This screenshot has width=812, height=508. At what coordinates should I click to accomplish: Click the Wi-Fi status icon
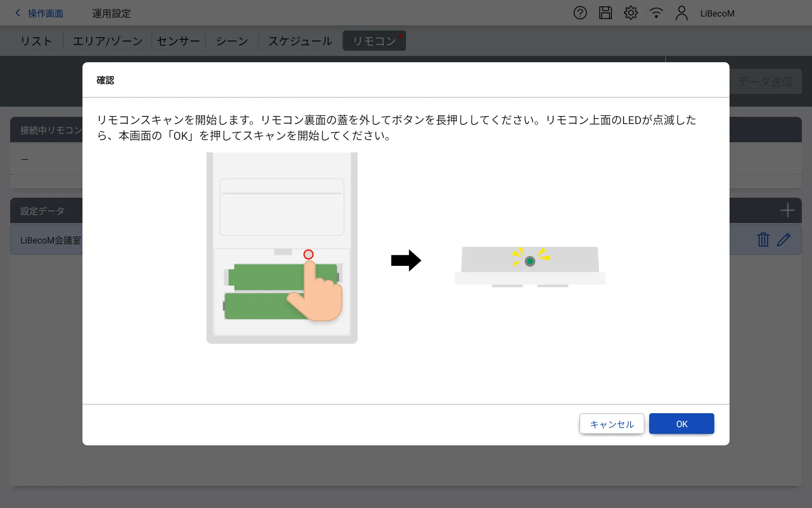point(656,13)
